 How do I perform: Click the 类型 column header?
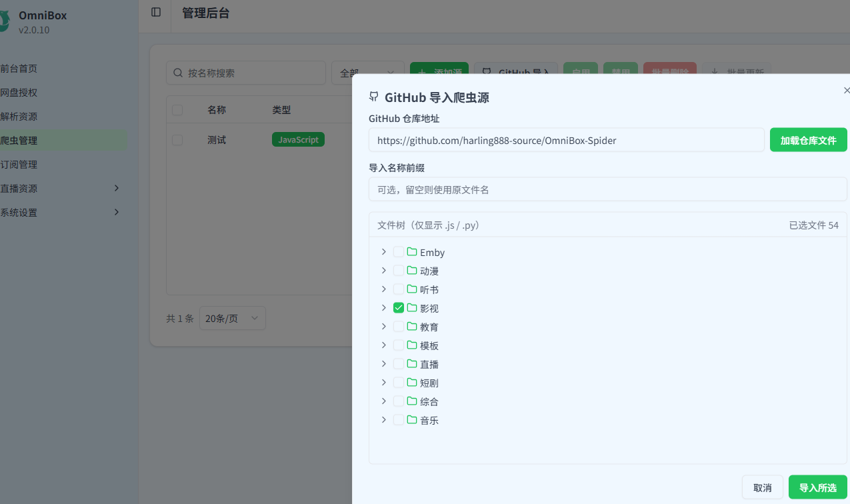pos(281,110)
